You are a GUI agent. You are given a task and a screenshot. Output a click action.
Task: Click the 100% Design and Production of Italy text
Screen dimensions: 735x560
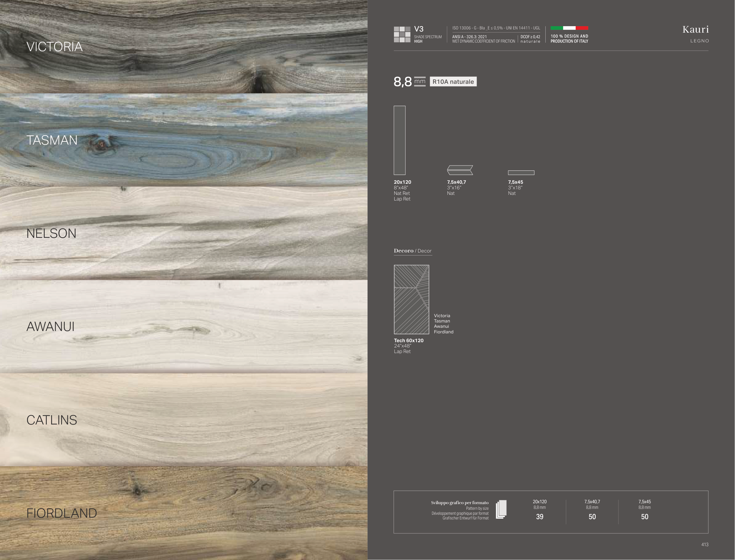click(x=569, y=39)
